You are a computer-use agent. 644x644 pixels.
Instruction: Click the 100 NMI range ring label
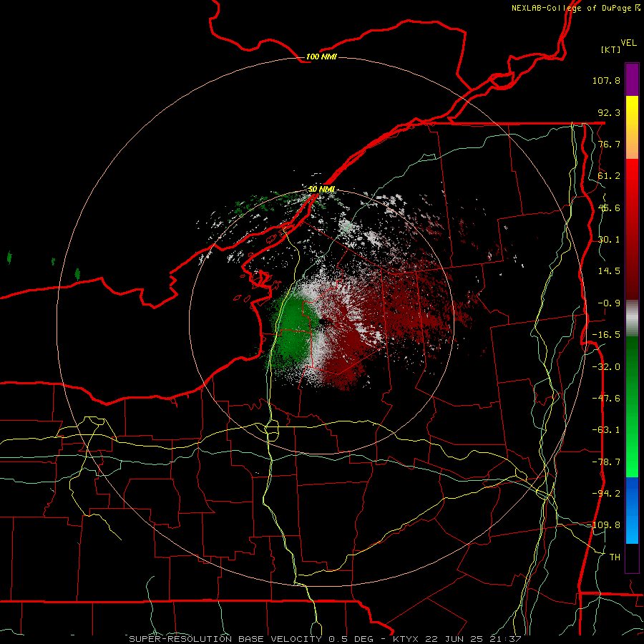click(321, 57)
